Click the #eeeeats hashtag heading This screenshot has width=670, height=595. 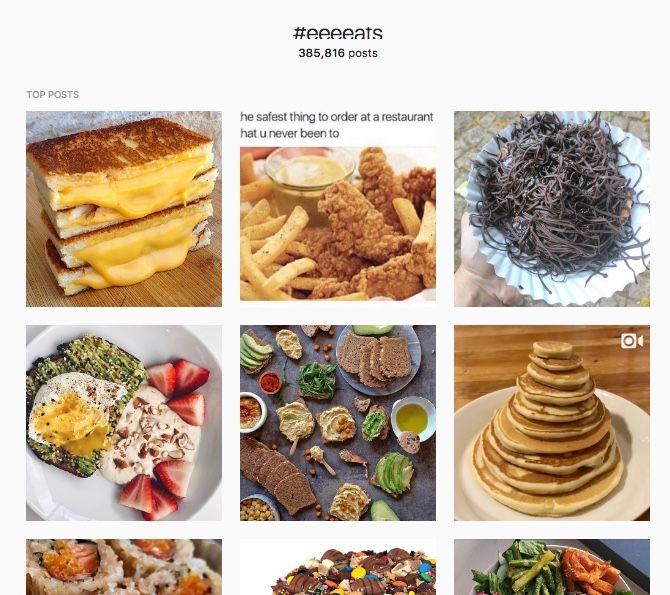coord(338,33)
